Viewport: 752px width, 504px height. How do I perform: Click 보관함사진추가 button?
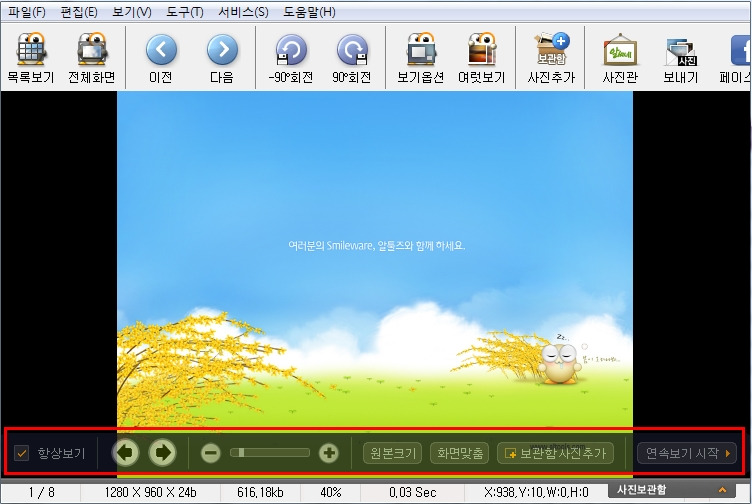(x=556, y=453)
